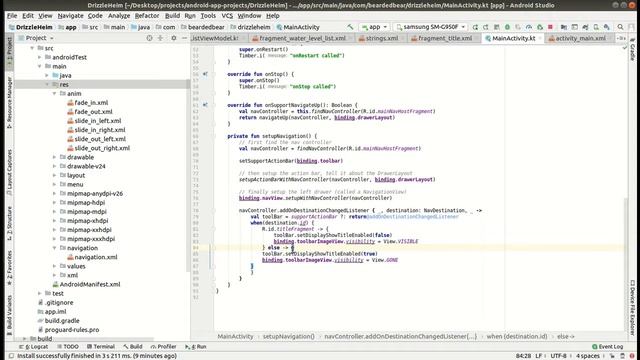Click the red error indicator icon at the right end of the status bar
The width and height of the screenshot is (640, 360).
632,356
